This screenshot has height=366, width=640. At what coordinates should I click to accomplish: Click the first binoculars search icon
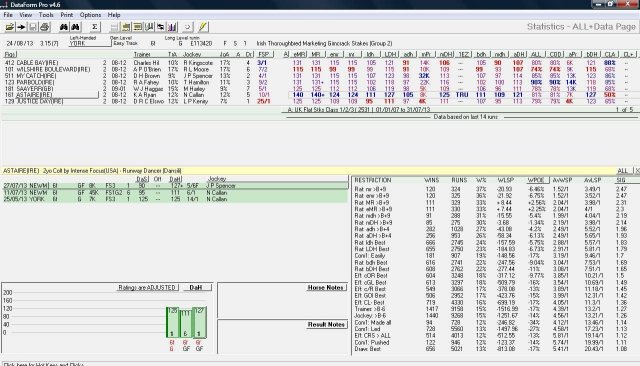point(64,27)
